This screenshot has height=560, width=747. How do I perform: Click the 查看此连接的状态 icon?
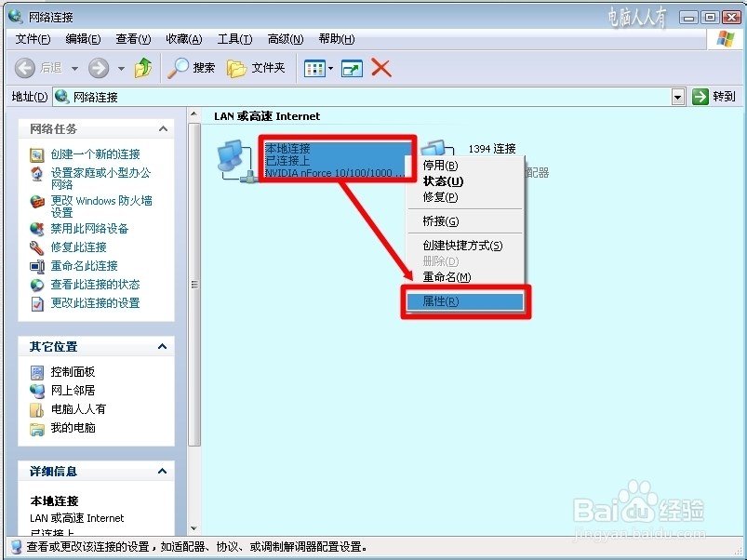click(x=36, y=285)
